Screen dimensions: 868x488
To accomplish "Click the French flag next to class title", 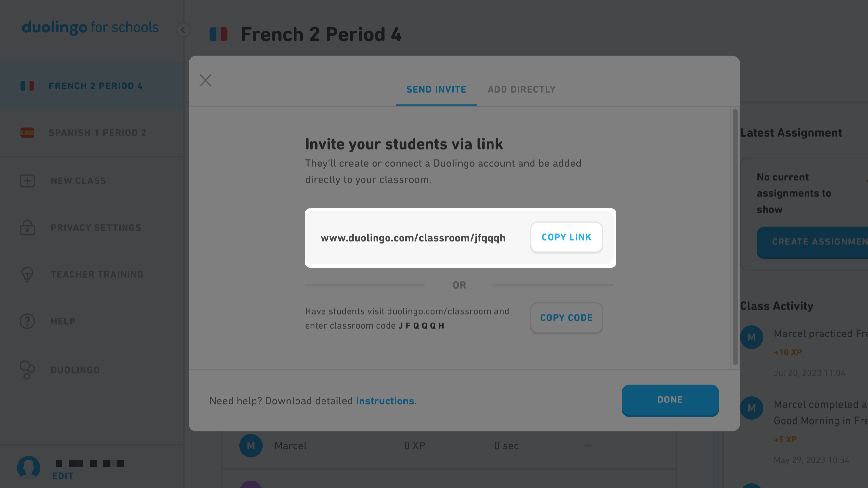I will (218, 34).
